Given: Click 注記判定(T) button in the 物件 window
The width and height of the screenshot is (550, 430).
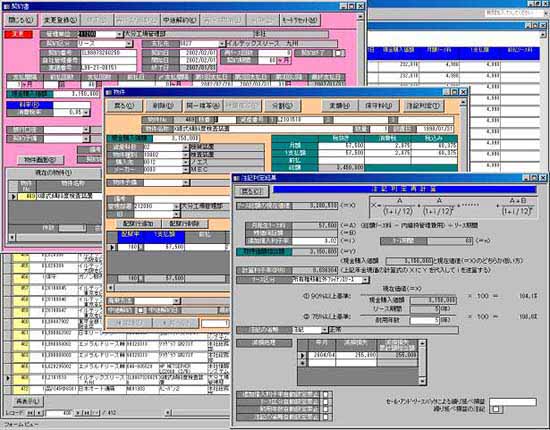Looking at the screenshot, I should click(x=423, y=106).
